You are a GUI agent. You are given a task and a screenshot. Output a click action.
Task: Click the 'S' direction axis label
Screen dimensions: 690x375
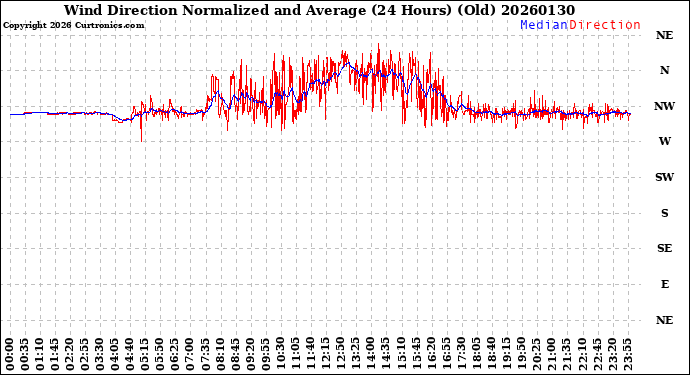point(664,213)
